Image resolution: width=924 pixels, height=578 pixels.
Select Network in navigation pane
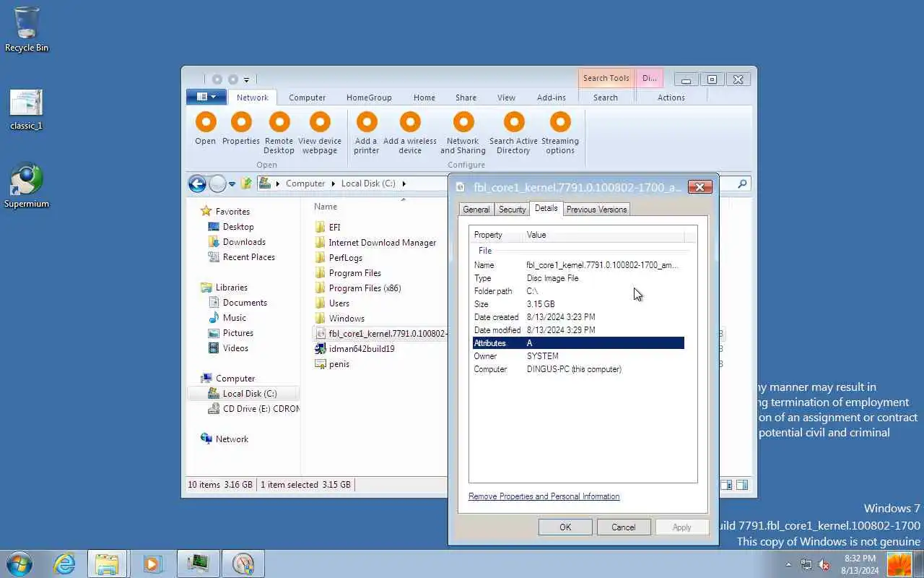pyautogui.click(x=225, y=439)
